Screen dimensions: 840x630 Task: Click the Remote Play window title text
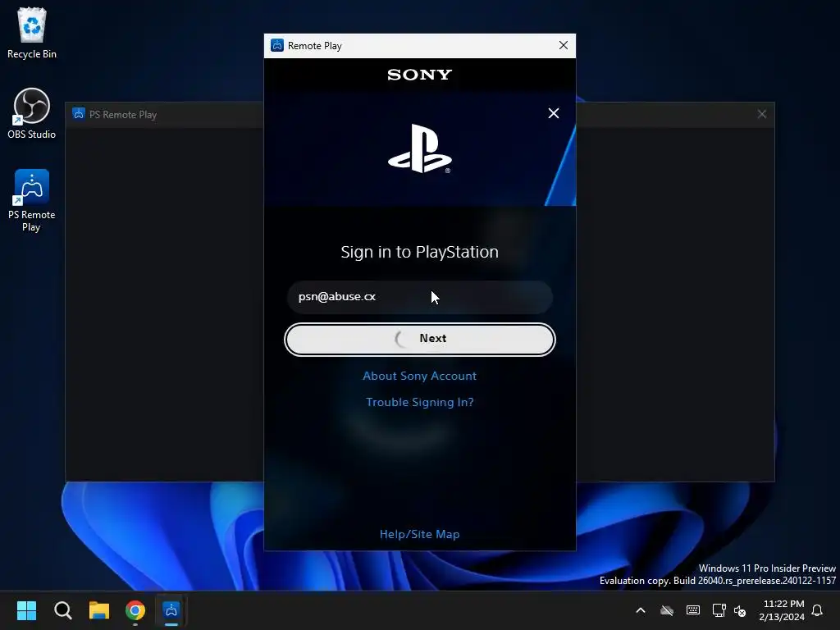(x=314, y=46)
